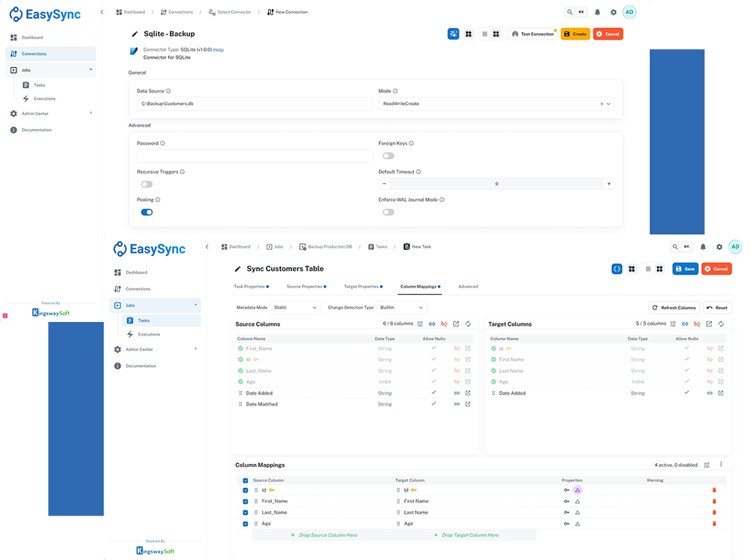This screenshot has height=560, width=751.
Task: Uncheck the Last_Name mapping checkbox
Action: pyautogui.click(x=246, y=513)
